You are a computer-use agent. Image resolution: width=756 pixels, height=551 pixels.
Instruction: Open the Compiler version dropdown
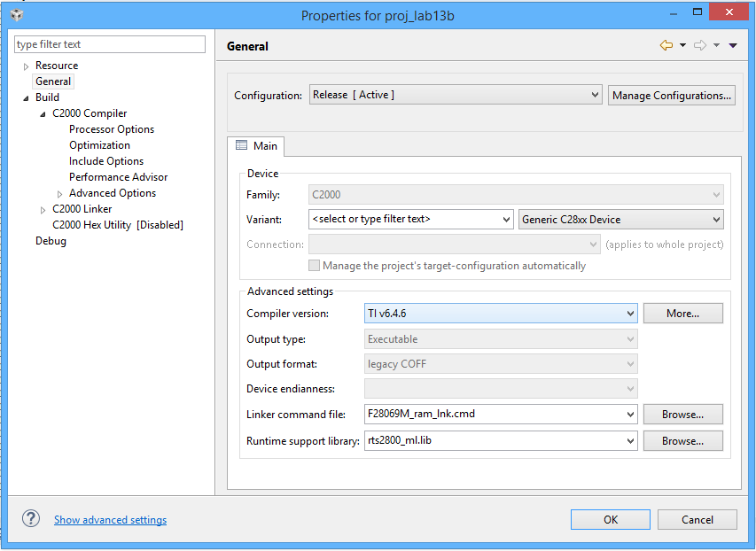click(629, 313)
